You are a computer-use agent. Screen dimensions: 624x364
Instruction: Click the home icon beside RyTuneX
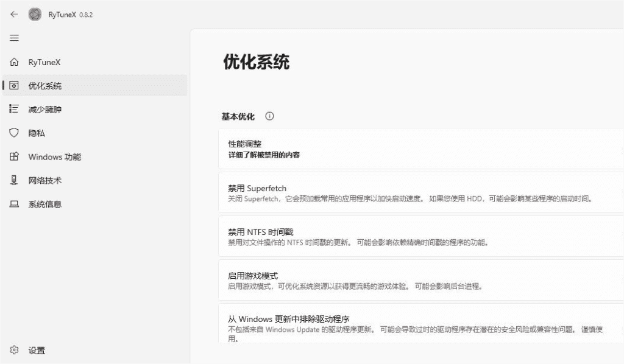(14, 62)
